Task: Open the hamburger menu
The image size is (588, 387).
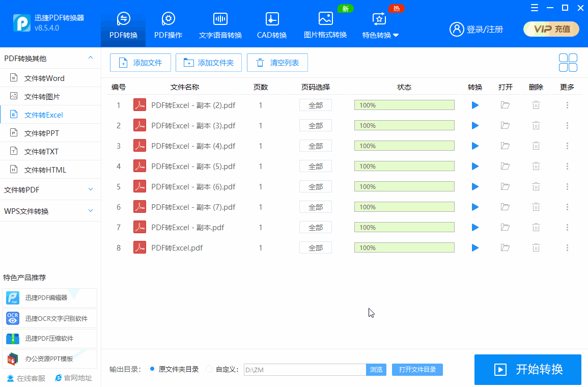Action: (534, 8)
